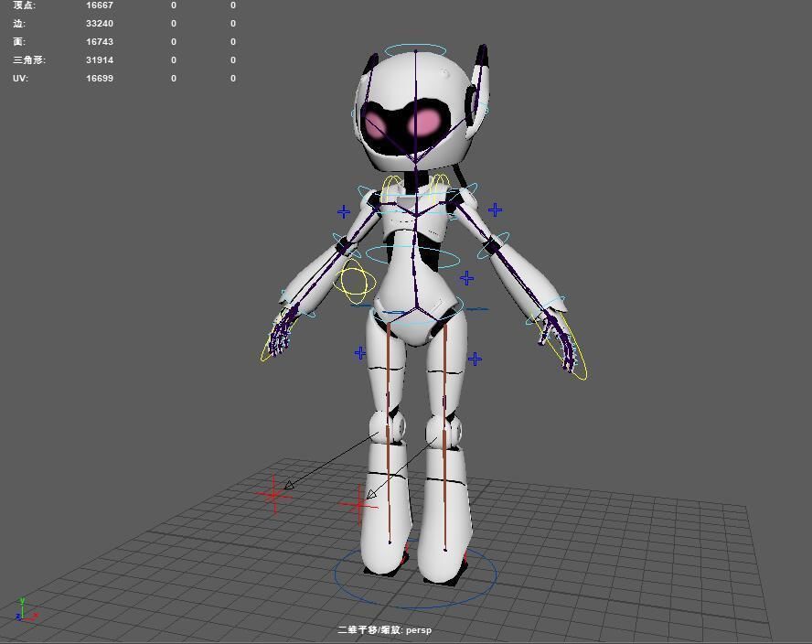The width and height of the screenshot is (812, 644).
Task: Select the blue cross locator beside the waist
Action: pyautogui.click(x=466, y=278)
